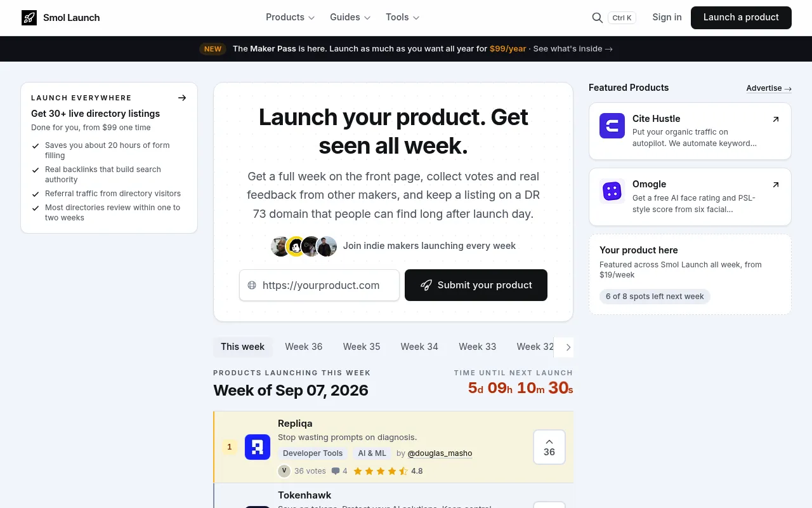This screenshot has width=812, height=508.
Task: Open the Sign in link
Action: tap(667, 17)
